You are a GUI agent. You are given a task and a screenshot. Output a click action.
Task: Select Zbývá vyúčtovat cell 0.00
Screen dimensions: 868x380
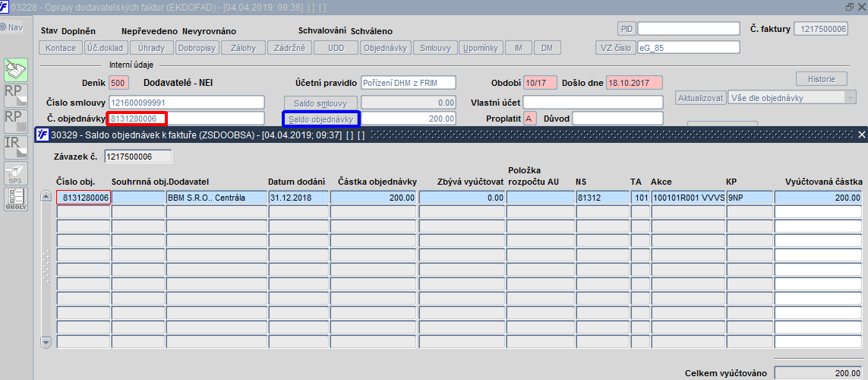[x=462, y=197]
